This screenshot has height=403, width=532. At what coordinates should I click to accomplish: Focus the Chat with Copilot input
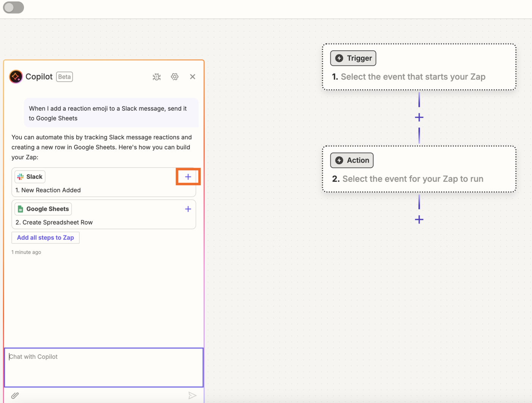point(104,368)
